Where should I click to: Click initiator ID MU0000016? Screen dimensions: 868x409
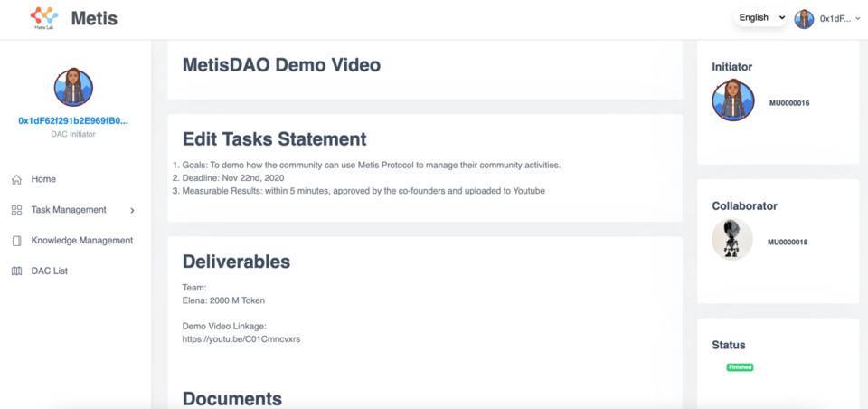coord(789,102)
